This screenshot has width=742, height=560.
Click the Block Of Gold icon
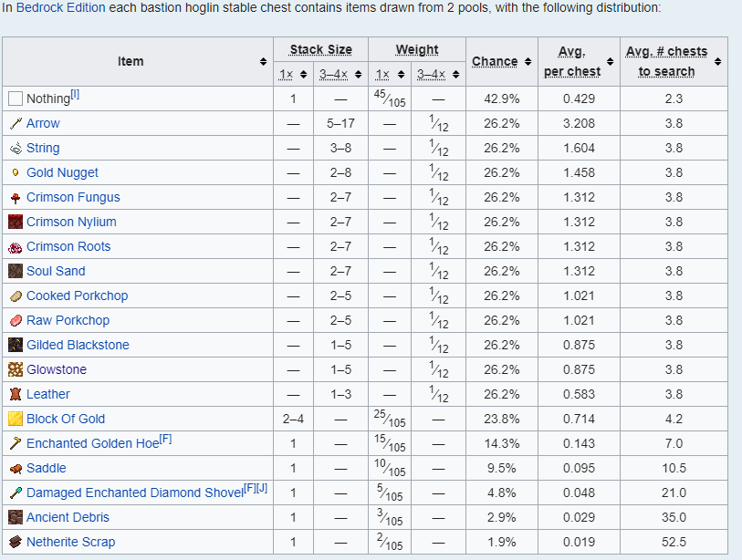point(16,419)
